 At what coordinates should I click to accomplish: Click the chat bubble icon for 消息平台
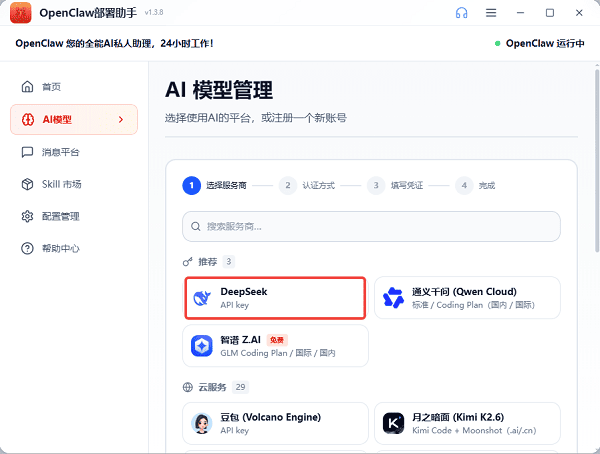pyautogui.click(x=27, y=152)
